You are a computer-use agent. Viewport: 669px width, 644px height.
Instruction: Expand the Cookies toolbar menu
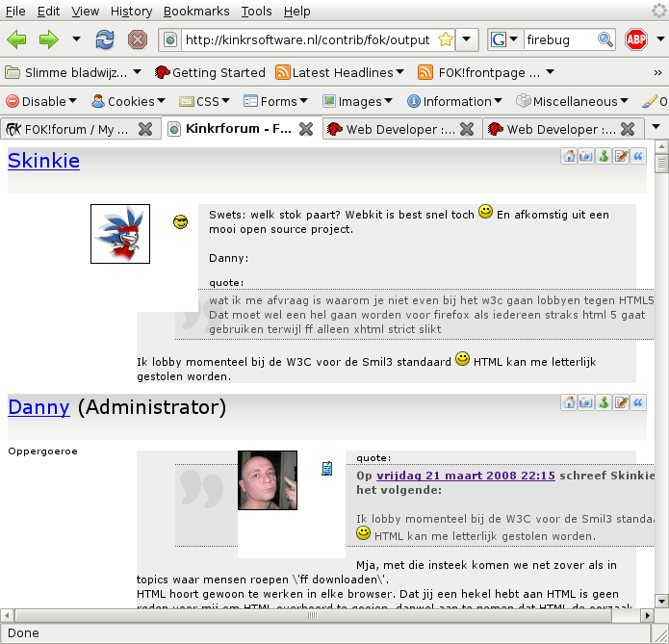point(122,101)
